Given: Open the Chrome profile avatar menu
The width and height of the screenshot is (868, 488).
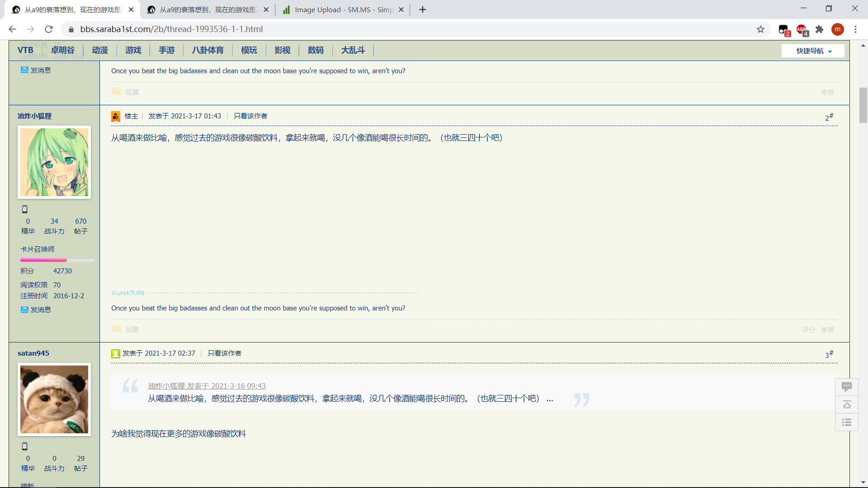Looking at the screenshot, I should click(x=837, y=29).
